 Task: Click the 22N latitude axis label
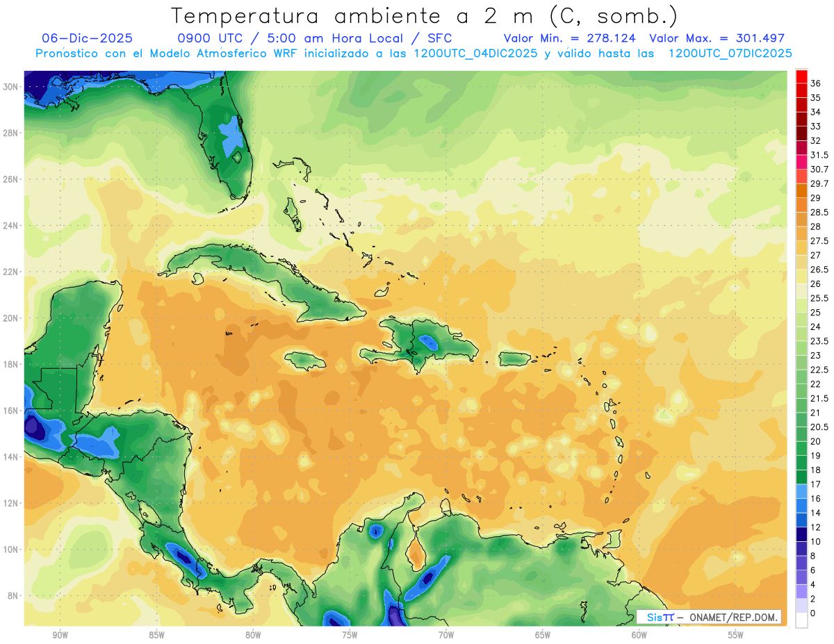[10, 272]
